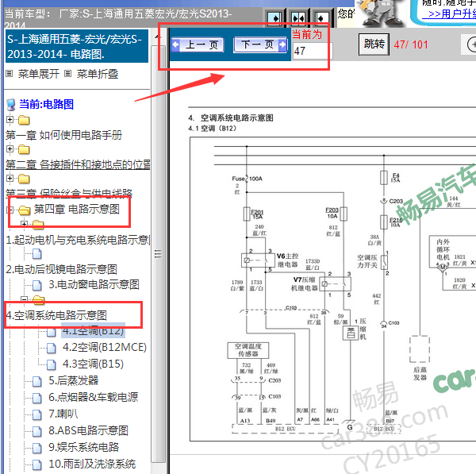476x474 pixels.
Task: Click the title S-上海通用五菱-宏光/宏光S-2013-2014-电路图
Action: click(77, 46)
